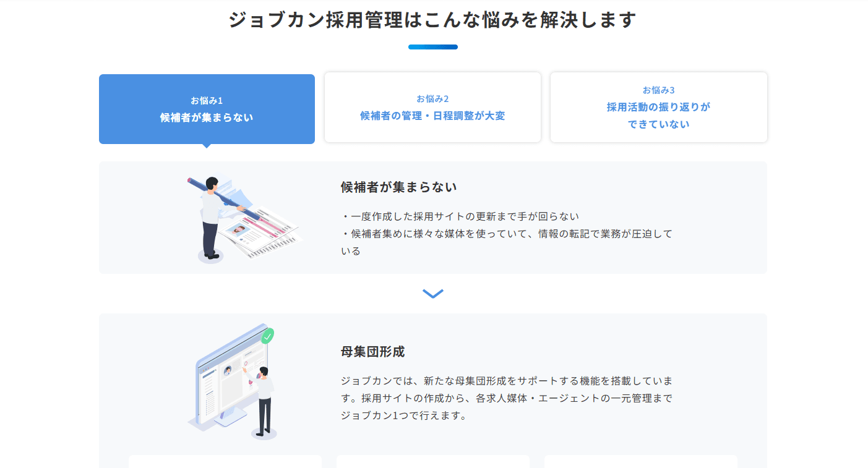
Task: Click the giant pencil in the illustration
Action: coord(223,196)
